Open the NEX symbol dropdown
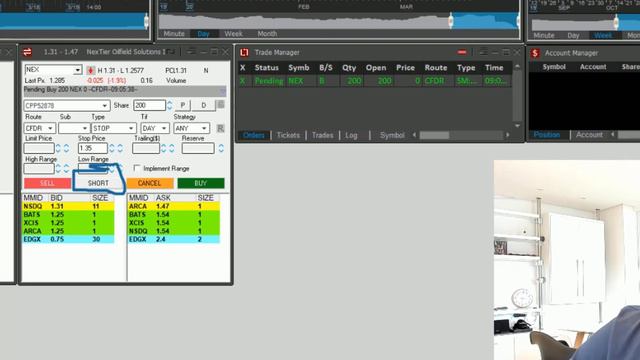The image size is (640, 360). pyautogui.click(x=77, y=70)
